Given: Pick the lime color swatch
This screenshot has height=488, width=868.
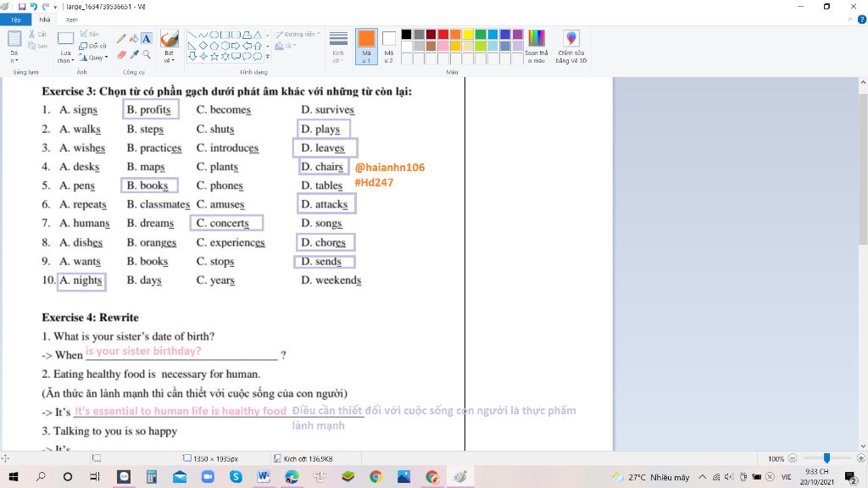Looking at the screenshot, I should (x=481, y=46).
